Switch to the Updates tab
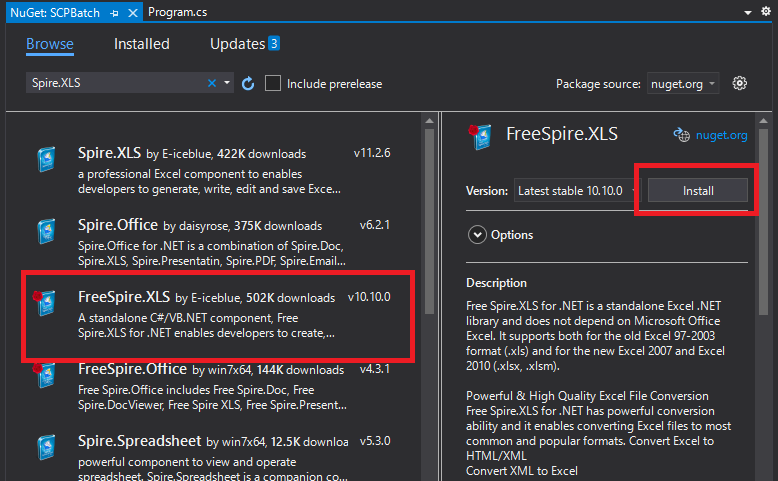 (238, 44)
